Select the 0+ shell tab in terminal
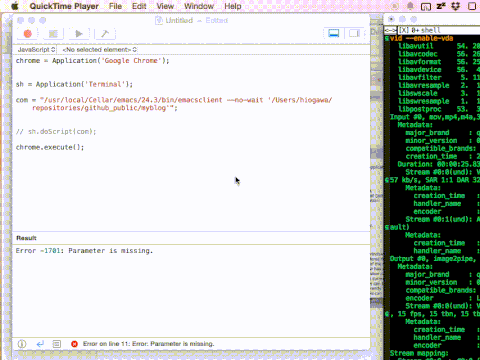 pyautogui.click(x=419, y=30)
